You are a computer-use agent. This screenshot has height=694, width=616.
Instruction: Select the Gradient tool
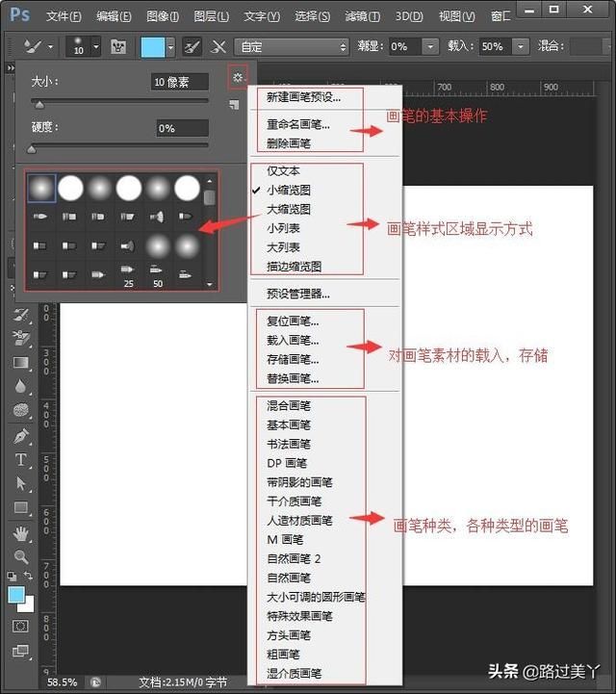click(x=21, y=364)
